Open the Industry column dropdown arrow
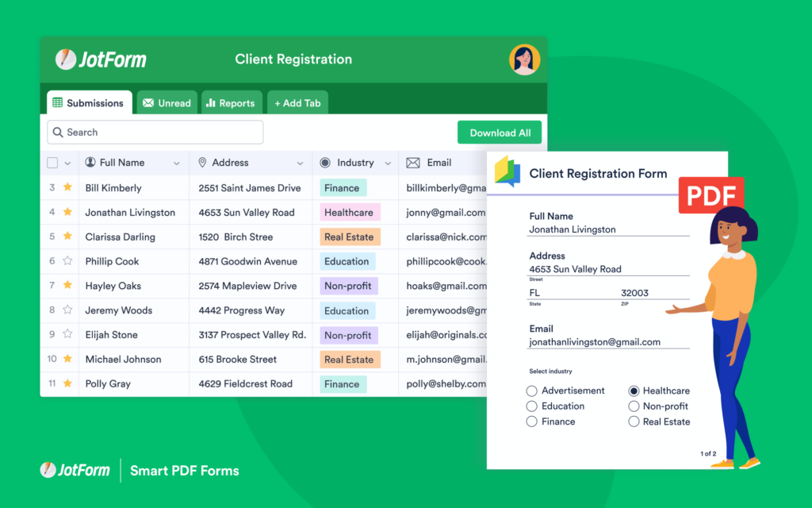 pos(388,164)
